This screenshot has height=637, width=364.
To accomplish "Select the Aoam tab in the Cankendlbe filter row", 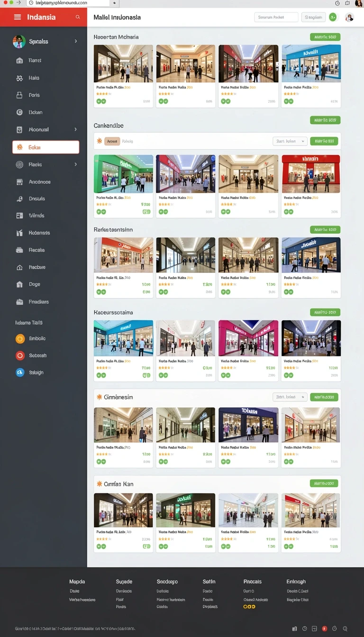I will point(112,141).
